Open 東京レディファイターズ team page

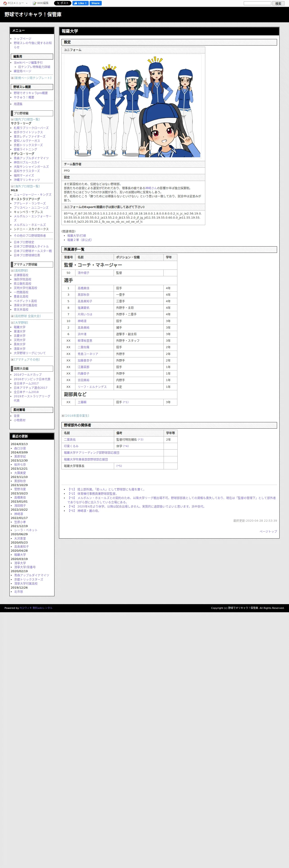click(30, 137)
